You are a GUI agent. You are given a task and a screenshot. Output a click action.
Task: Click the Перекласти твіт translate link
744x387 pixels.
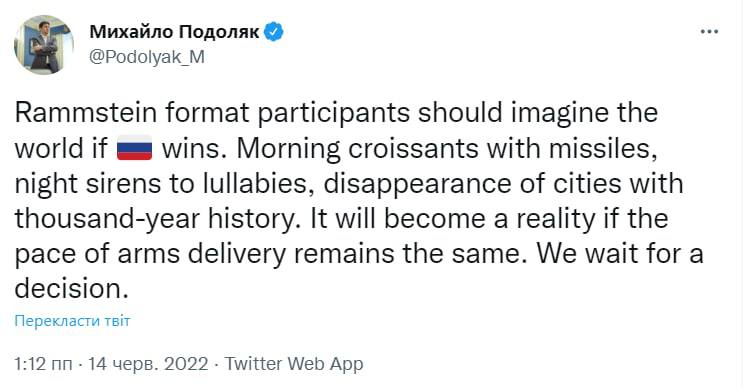pos(72,321)
